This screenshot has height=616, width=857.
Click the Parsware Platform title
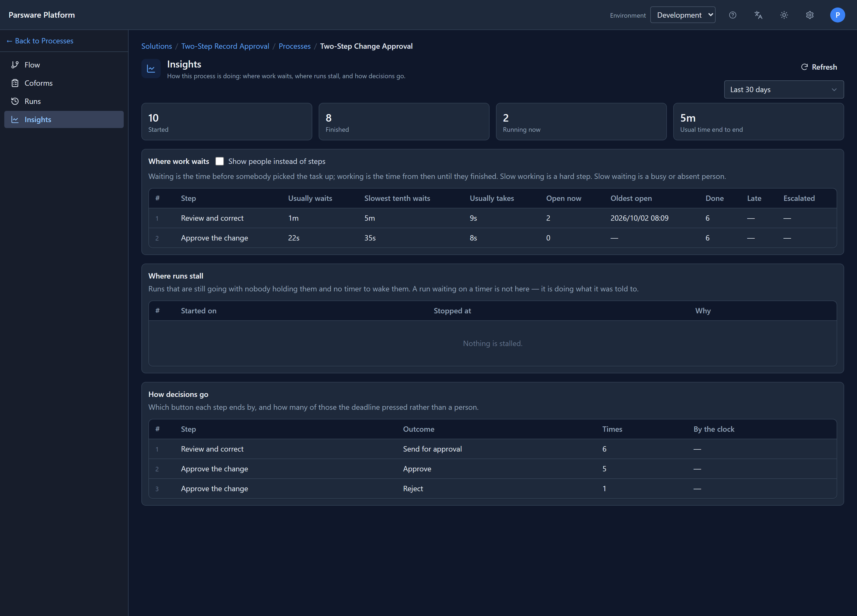click(x=42, y=15)
